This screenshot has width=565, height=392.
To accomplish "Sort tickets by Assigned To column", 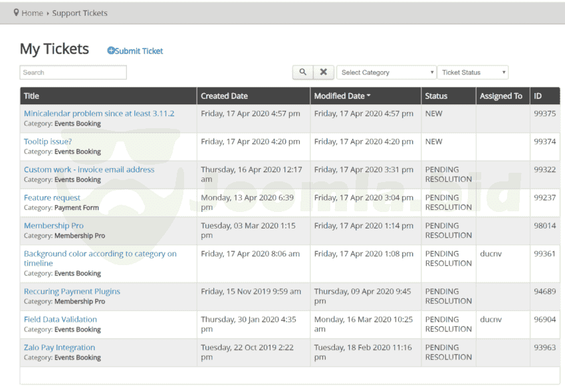I will pyautogui.click(x=501, y=96).
